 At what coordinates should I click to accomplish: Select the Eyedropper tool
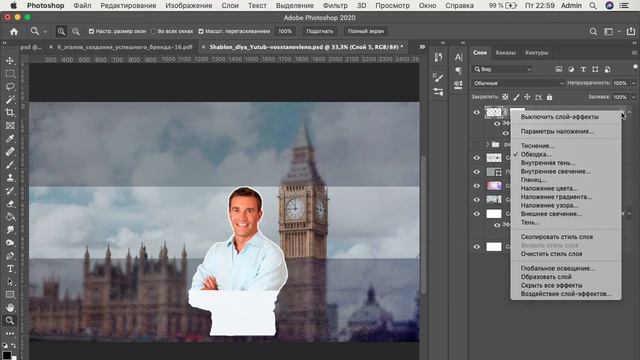[10, 139]
